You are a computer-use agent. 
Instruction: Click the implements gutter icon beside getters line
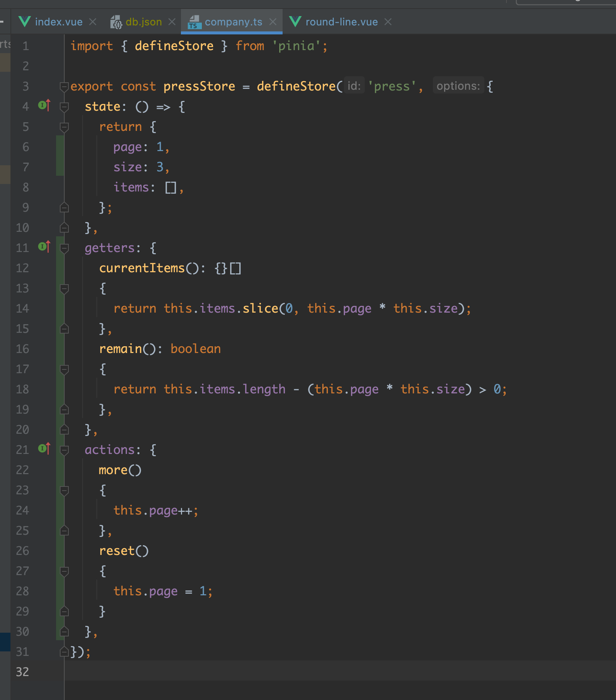[x=44, y=247]
